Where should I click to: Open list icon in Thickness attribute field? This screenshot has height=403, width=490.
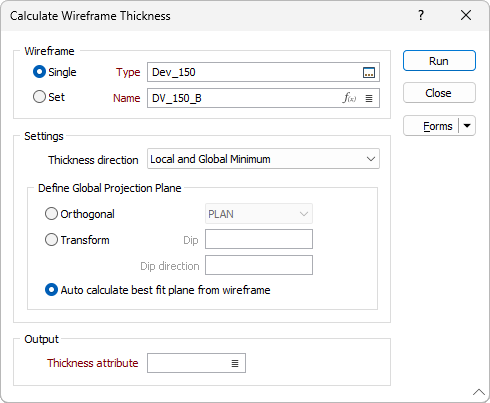tap(235, 363)
